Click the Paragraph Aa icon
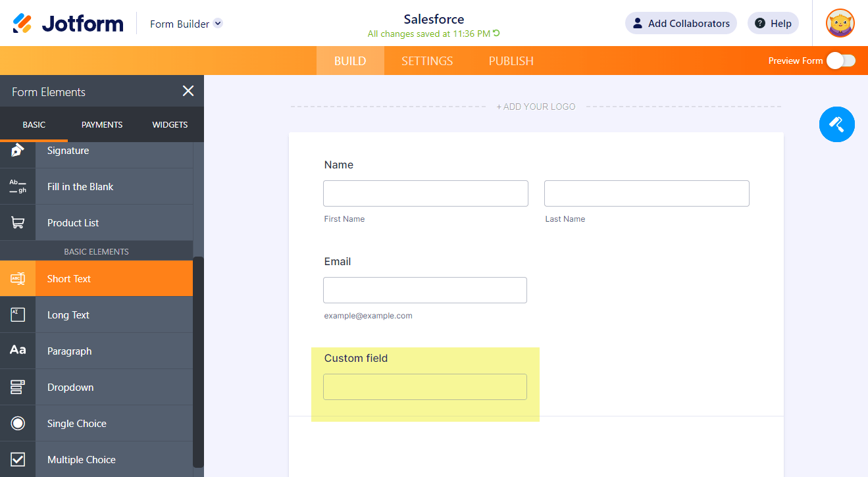Viewport: 868px width, 477px height. tap(18, 351)
